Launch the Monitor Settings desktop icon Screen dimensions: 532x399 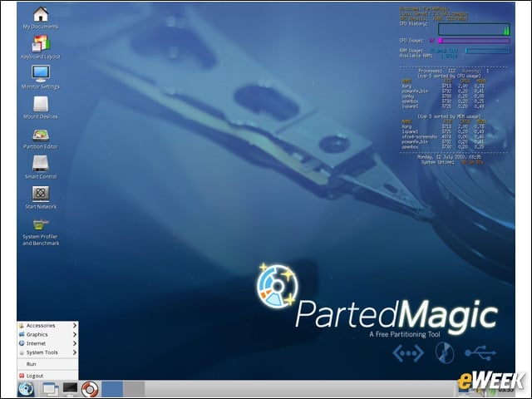click(41, 77)
